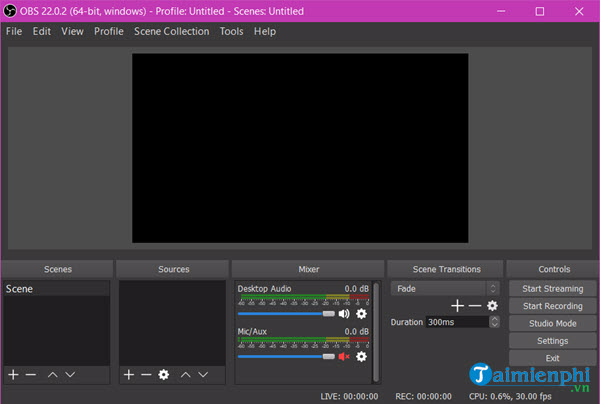Enable Studio Mode

point(553,323)
